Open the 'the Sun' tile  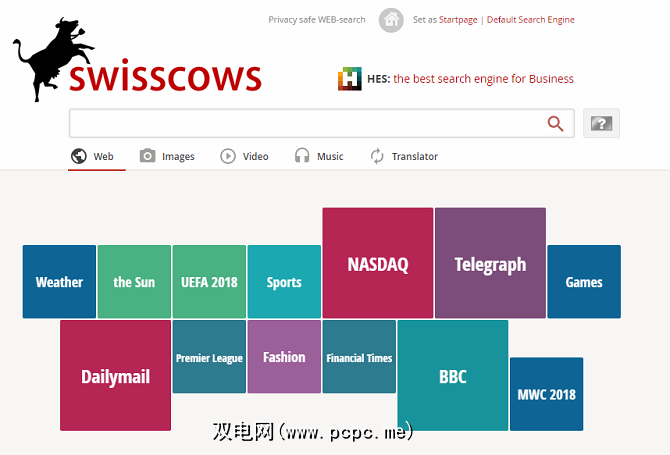pos(134,282)
